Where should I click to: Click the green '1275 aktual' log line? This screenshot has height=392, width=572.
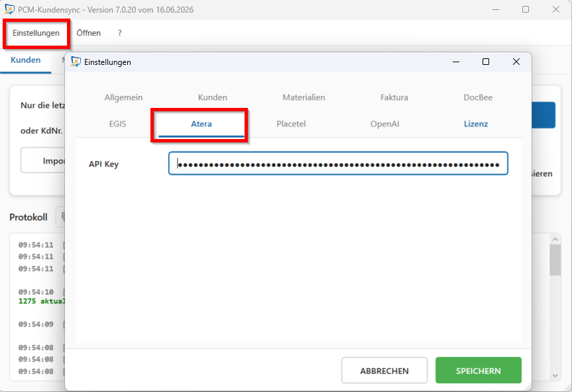coord(42,301)
